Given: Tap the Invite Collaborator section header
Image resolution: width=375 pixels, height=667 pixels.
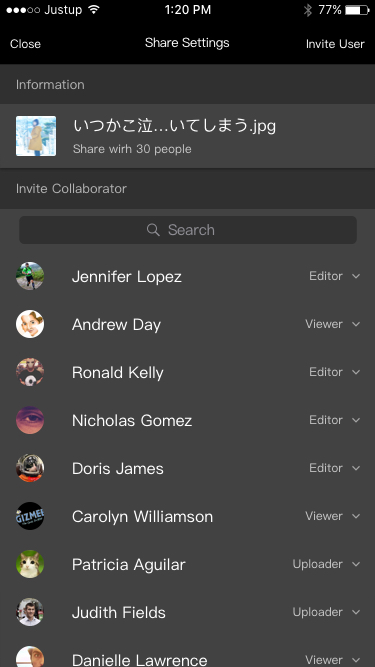Looking at the screenshot, I should point(188,188).
